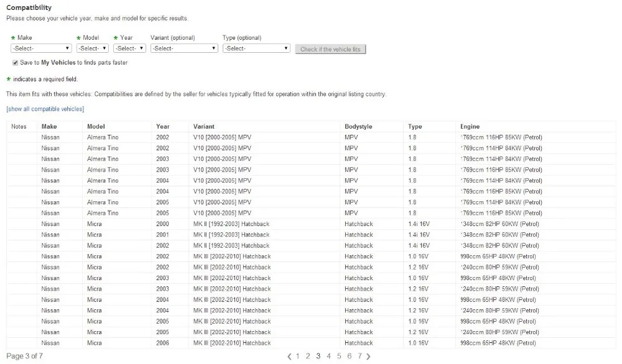Open the Type (optional) dropdown
This screenshot has width=622, height=364.
pos(256,48)
